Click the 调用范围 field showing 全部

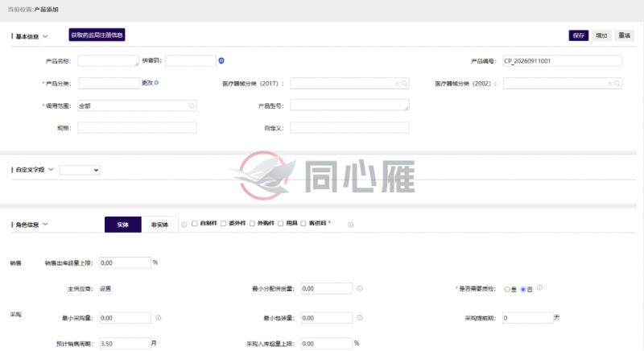[x=137, y=106]
